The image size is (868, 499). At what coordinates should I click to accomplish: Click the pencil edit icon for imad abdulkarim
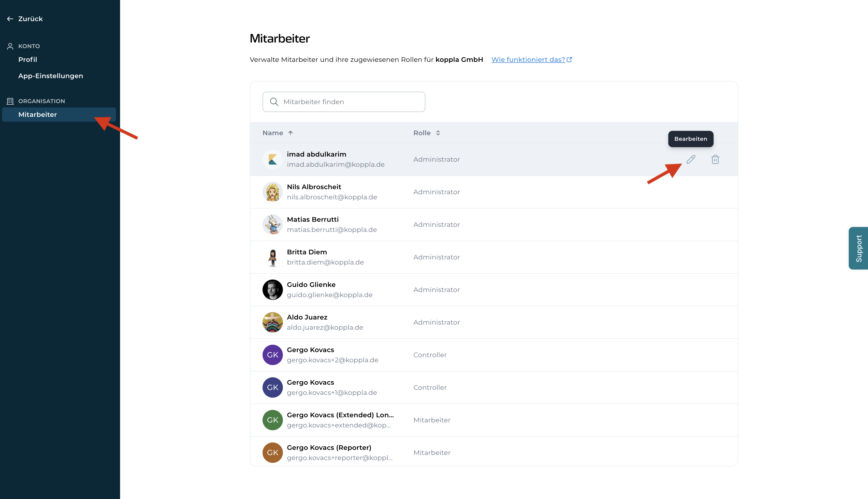[x=691, y=159]
